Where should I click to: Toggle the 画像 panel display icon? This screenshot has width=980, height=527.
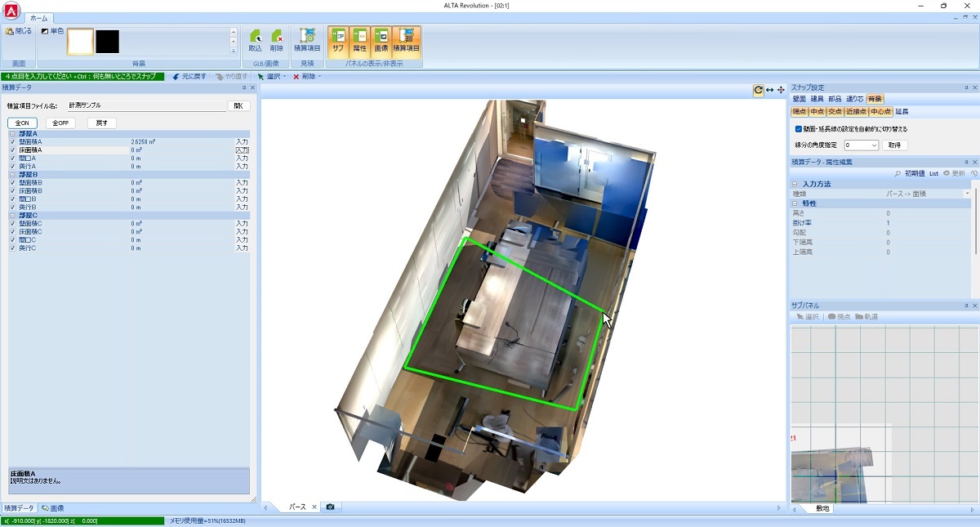(381, 41)
